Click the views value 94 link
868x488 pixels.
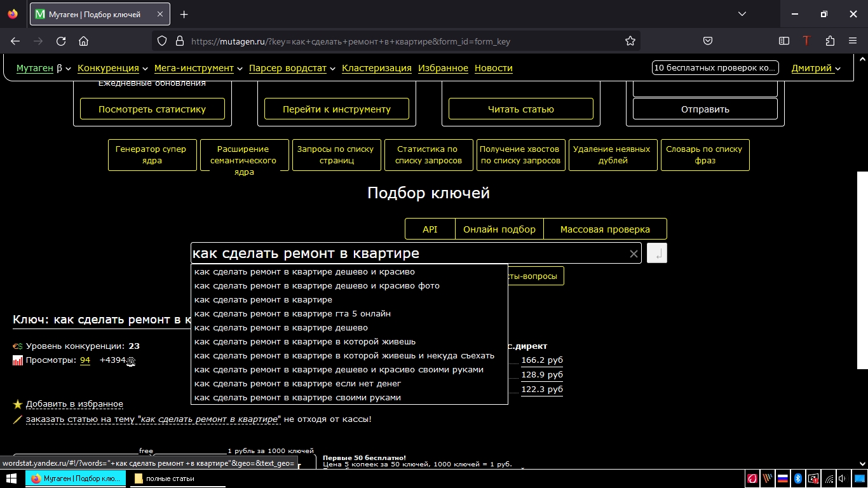85,360
